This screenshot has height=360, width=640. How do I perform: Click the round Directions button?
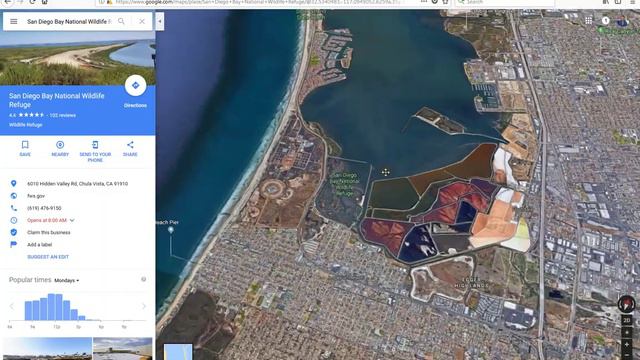[x=135, y=85]
